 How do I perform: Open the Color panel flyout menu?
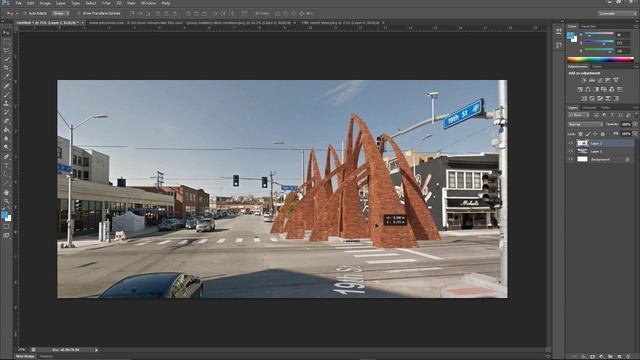[x=636, y=27]
